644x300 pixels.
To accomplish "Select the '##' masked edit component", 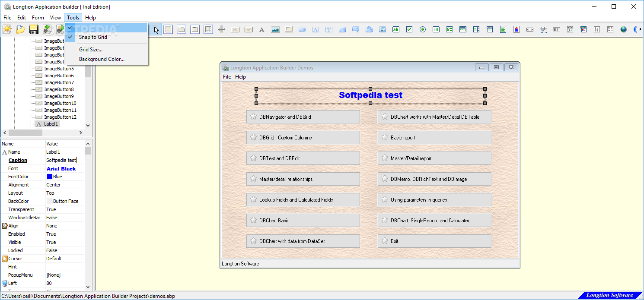I will pos(436,29).
